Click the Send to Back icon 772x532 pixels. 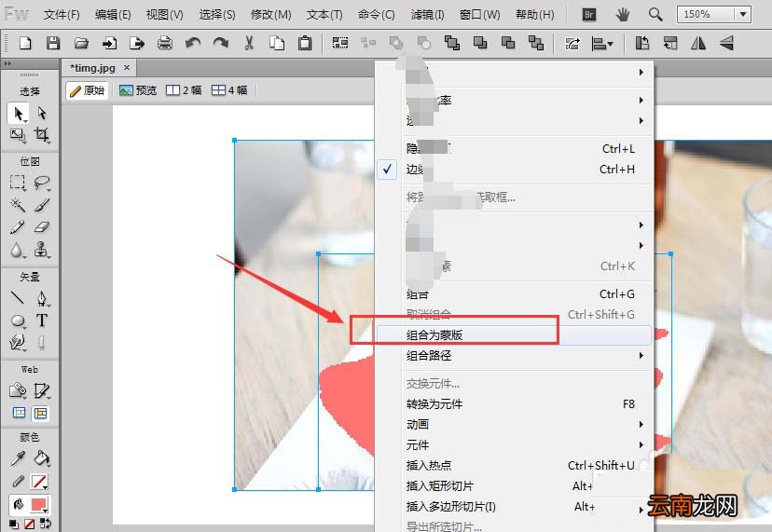[x=536, y=43]
